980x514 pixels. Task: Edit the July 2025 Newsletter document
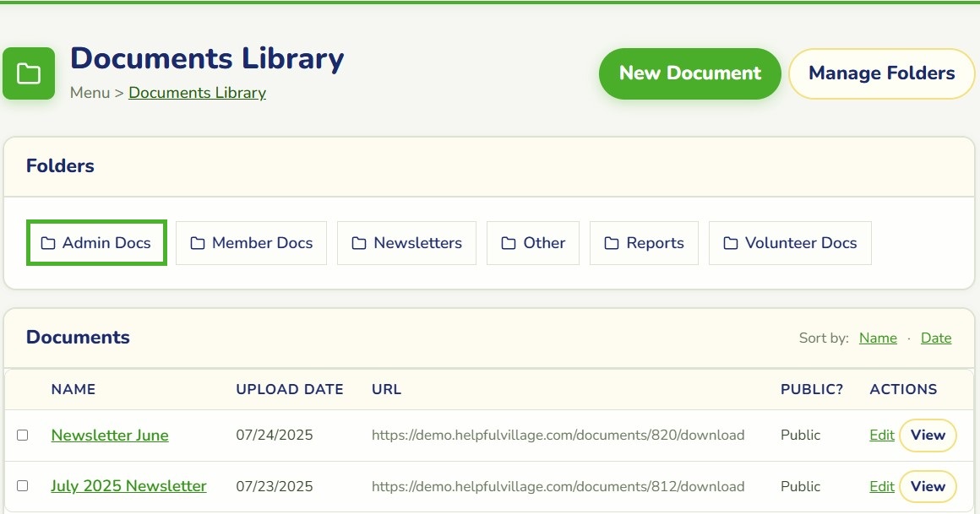(882, 486)
